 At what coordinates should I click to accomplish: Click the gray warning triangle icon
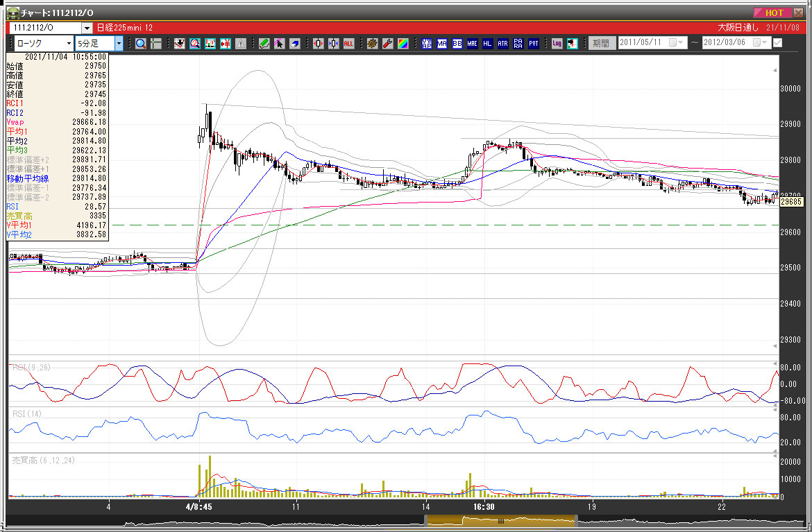click(241, 44)
